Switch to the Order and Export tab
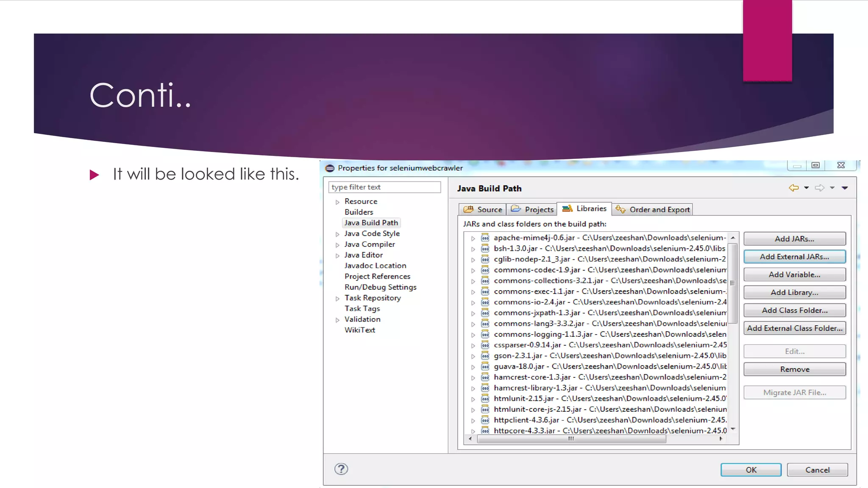The height and width of the screenshot is (488, 868). click(653, 209)
